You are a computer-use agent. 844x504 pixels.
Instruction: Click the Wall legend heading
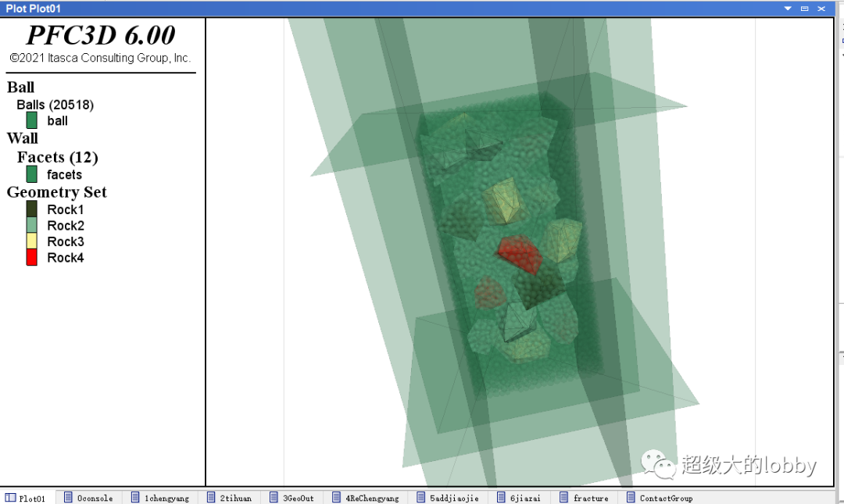(22, 138)
